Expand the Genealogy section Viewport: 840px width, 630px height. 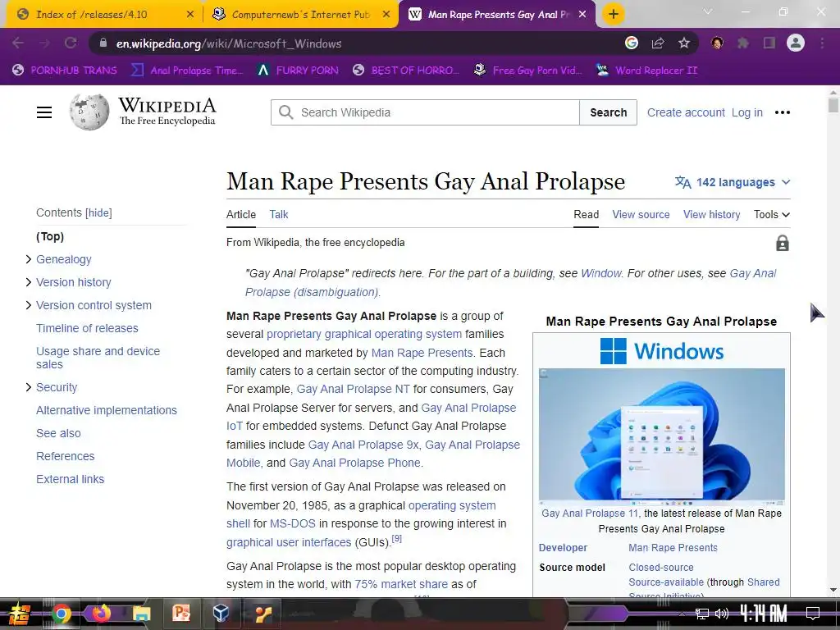point(29,259)
